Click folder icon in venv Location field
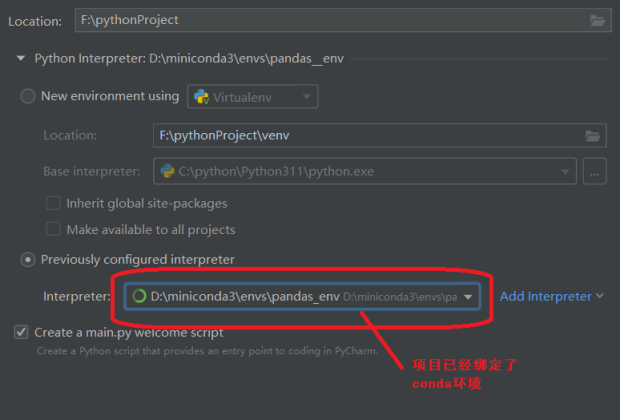 click(593, 135)
